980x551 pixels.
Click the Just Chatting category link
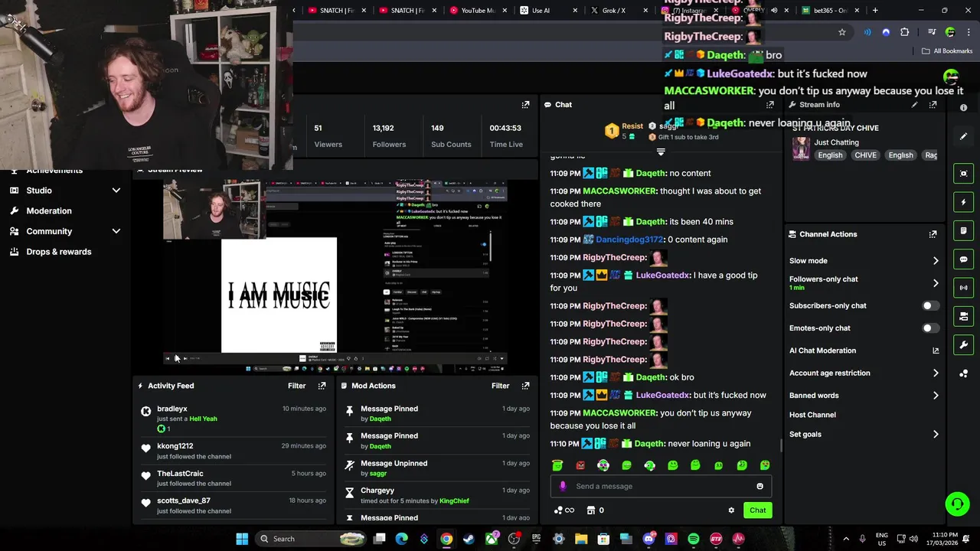click(836, 142)
